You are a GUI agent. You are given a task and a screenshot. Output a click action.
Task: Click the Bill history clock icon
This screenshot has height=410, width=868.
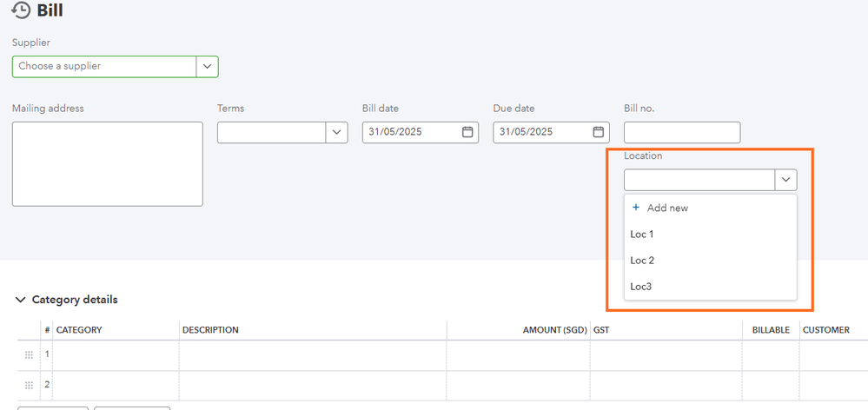21,10
